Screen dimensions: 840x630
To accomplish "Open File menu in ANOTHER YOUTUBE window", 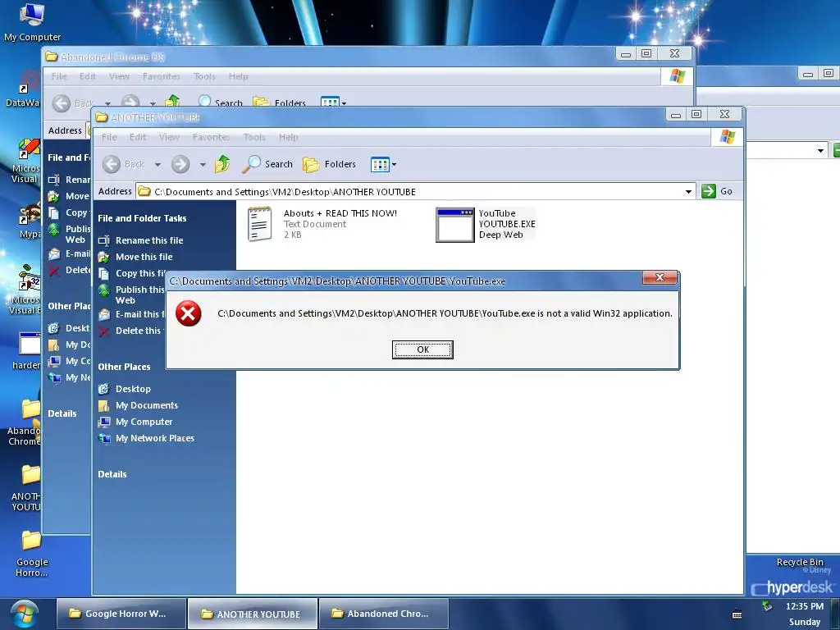I will pyautogui.click(x=109, y=137).
